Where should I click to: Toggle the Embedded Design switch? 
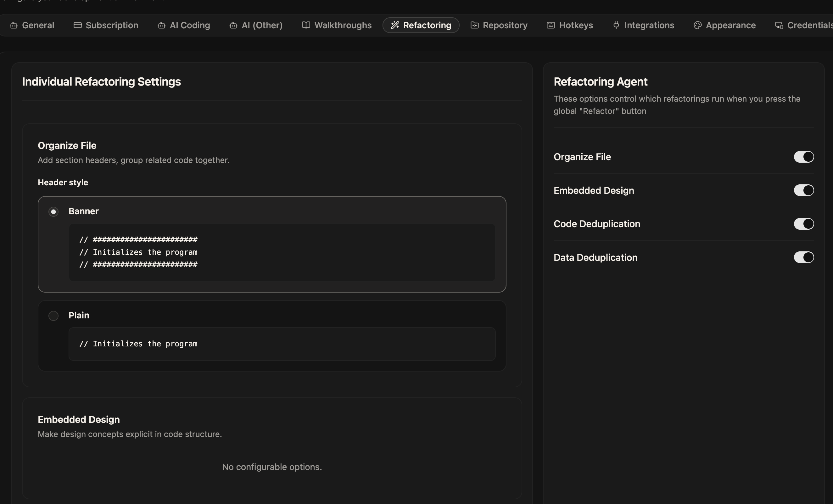click(x=804, y=190)
